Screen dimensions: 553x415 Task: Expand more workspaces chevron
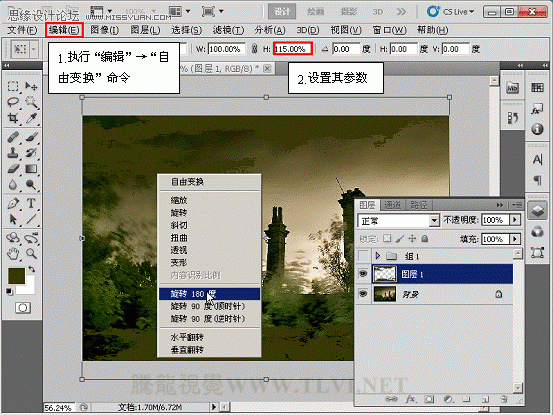(401, 12)
